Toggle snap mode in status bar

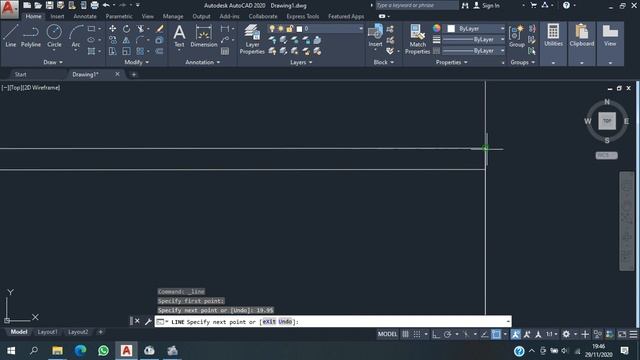click(x=417, y=334)
